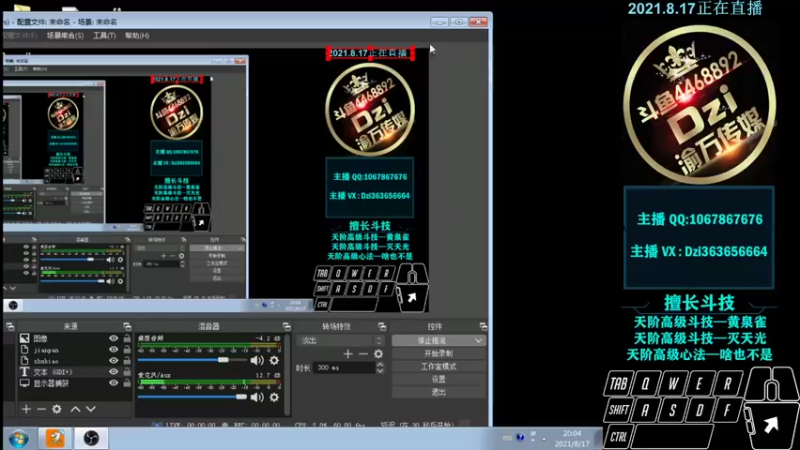Click 停止推流 to stop streaming
This screenshot has width=800, height=450.
click(x=432, y=340)
